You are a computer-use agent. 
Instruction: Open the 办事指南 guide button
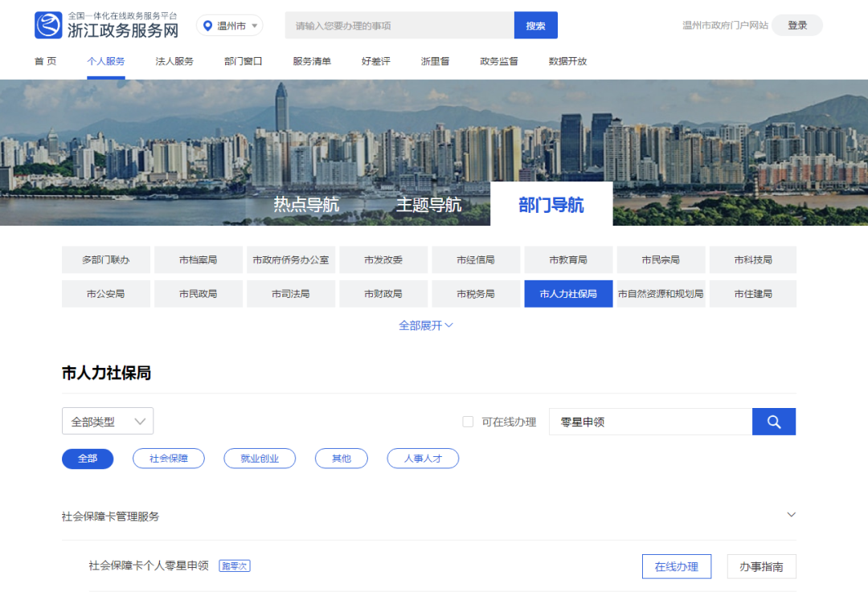pyautogui.click(x=761, y=566)
